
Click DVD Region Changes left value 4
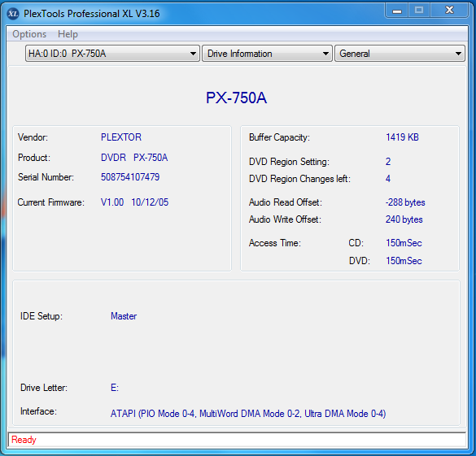(388, 178)
